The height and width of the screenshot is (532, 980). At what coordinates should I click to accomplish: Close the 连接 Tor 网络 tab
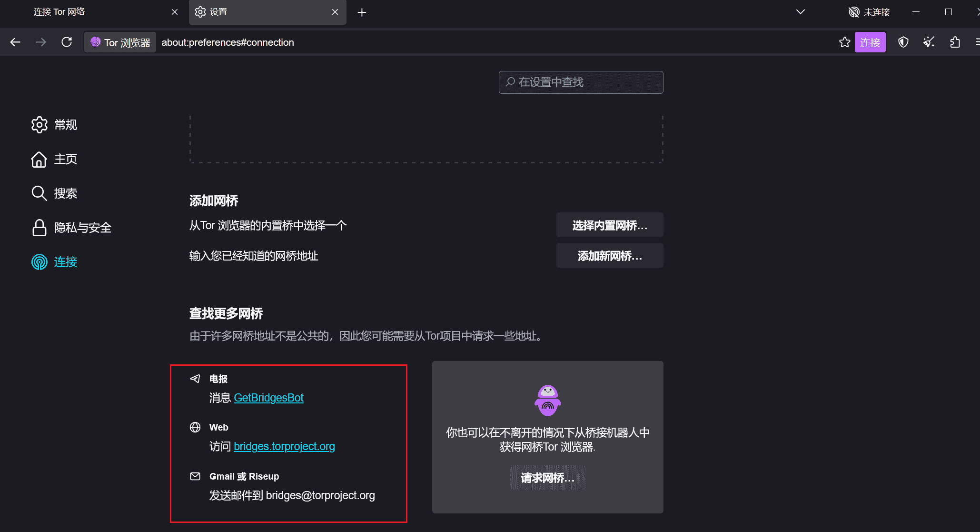[175, 12]
